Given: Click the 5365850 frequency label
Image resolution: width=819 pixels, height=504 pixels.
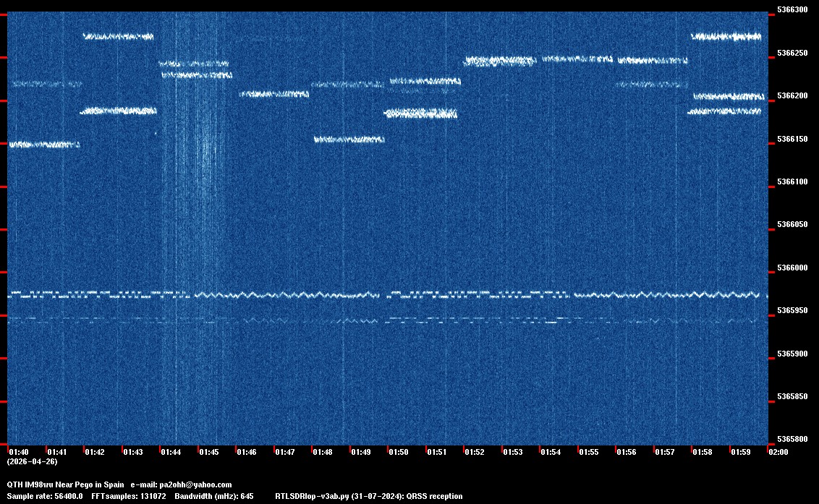Looking at the screenshot, I should (792, 396).
